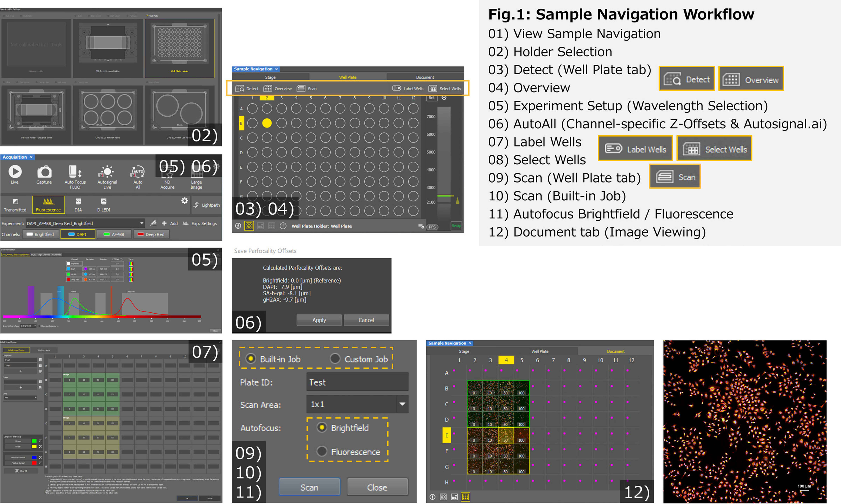841x504 pixels.
Task: Toggle the DAPI channel
Action: click(x=78, y=234)
